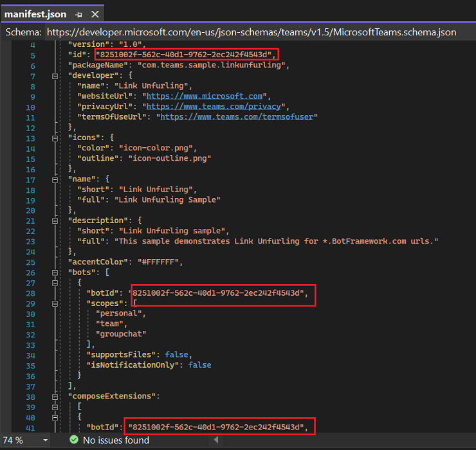Click the "icon-color.png" value
Viewport: 476px width, 450px height.
[x=156, y=148]
